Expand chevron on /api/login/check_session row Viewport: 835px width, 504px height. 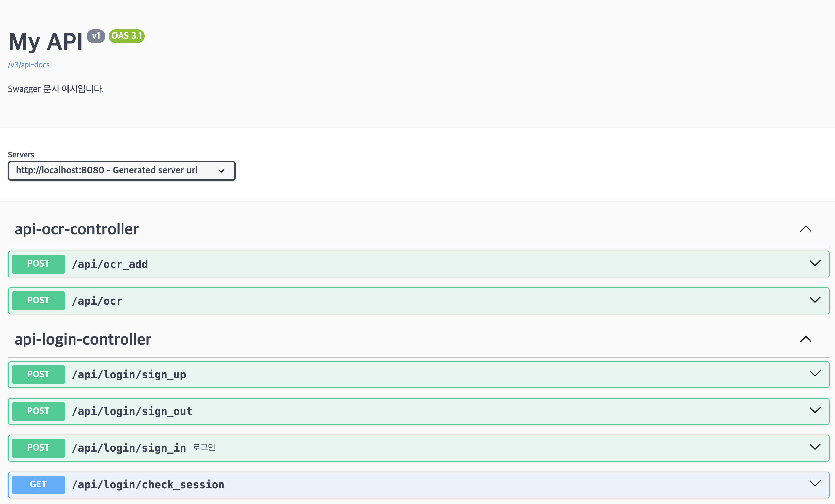point(815,484)
